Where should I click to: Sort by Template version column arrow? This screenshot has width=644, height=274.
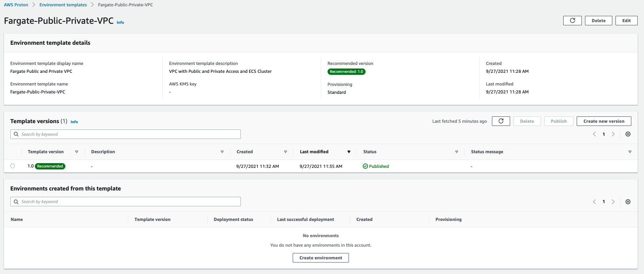coord(76,152)
